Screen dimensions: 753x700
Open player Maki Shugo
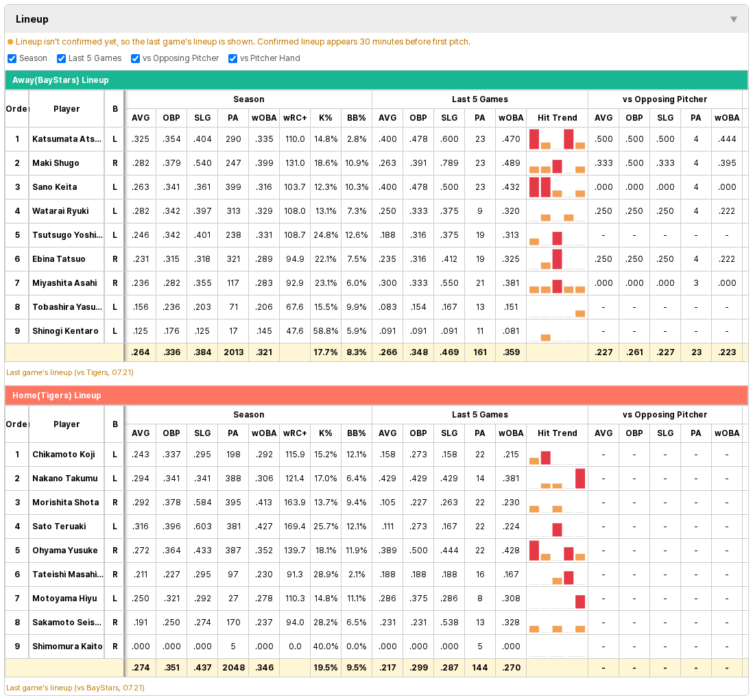pyautogui.click(x=56, y=163)
